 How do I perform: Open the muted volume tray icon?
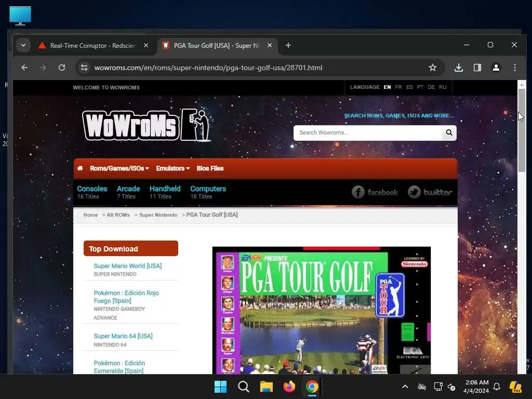pyautogui.click(x=451, y=387)
